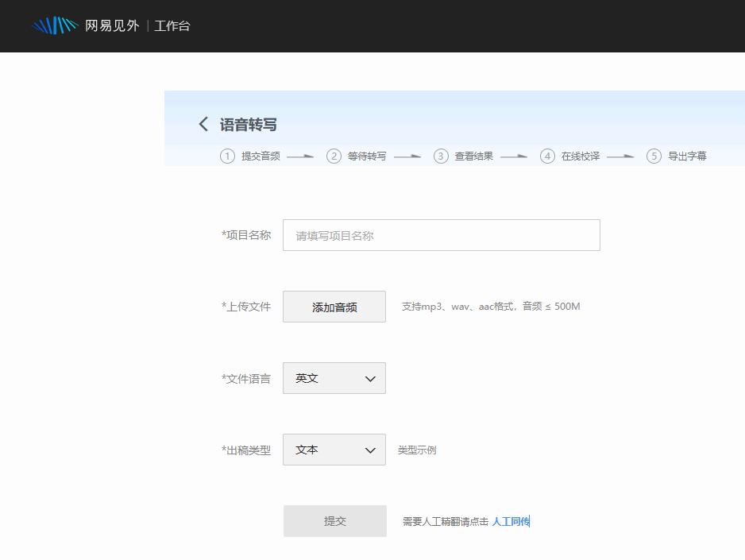This screenshot has width=745, height=560.
Task: Open the 出稿类型 output type dropdown
Action: [x=334, y=450]
